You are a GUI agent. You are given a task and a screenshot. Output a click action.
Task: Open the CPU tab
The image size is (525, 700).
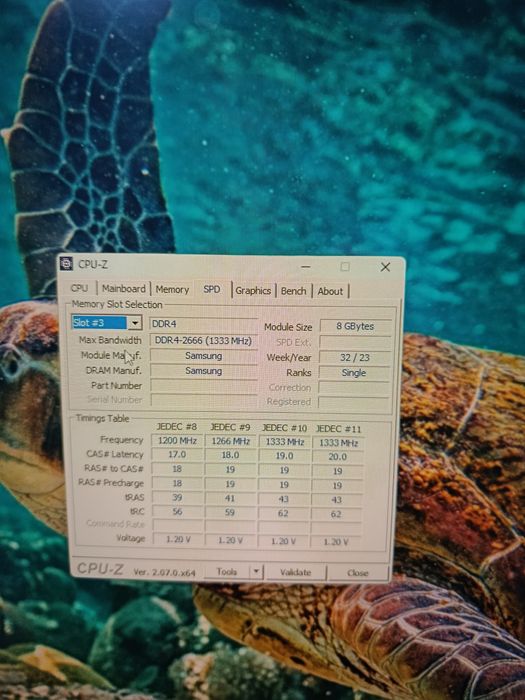(x=79, y=288)
